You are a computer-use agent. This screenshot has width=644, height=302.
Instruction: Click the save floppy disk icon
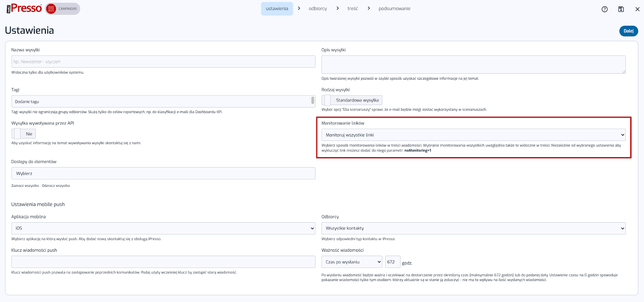click(x=621, y=9)
